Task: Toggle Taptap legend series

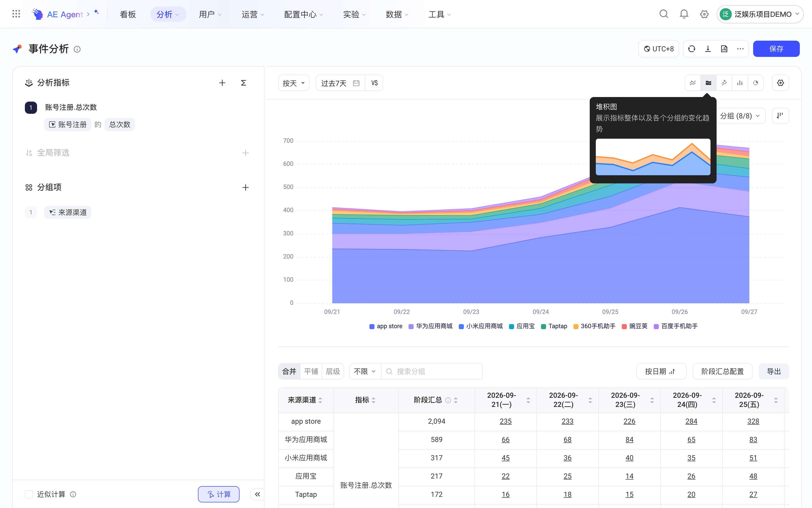Action: click(554, 326)
